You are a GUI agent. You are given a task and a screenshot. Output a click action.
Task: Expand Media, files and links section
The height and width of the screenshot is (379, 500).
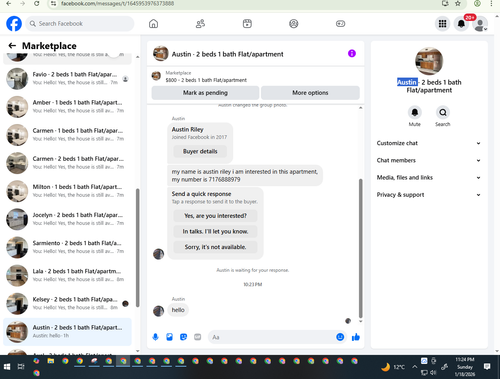(429, 178)
